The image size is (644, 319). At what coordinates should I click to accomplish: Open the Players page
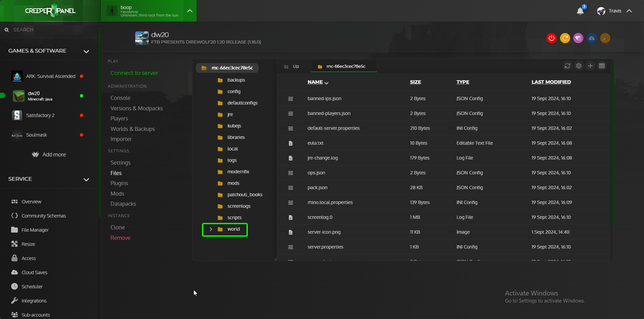pos(119,118)
